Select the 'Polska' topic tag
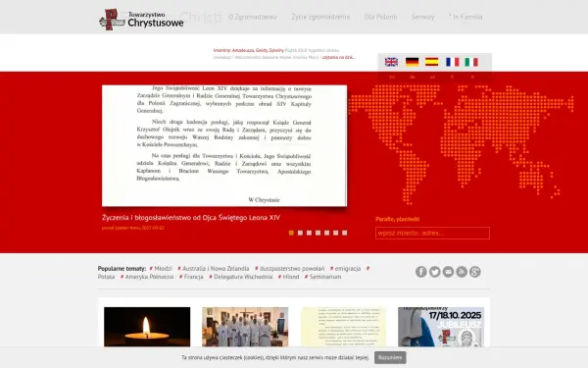Viewport: 588px width, 368px height. (106, 277)
